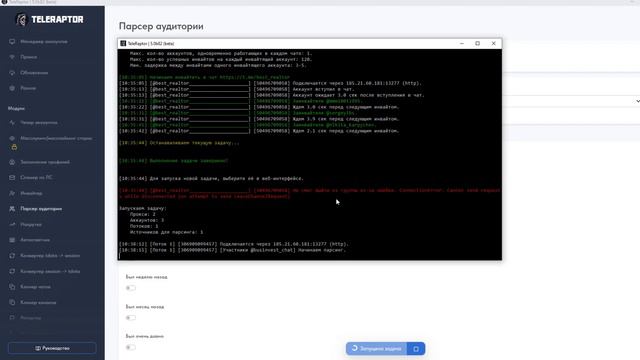Click 'Запускаем задачу:' line in console

(x=142, y=209)
